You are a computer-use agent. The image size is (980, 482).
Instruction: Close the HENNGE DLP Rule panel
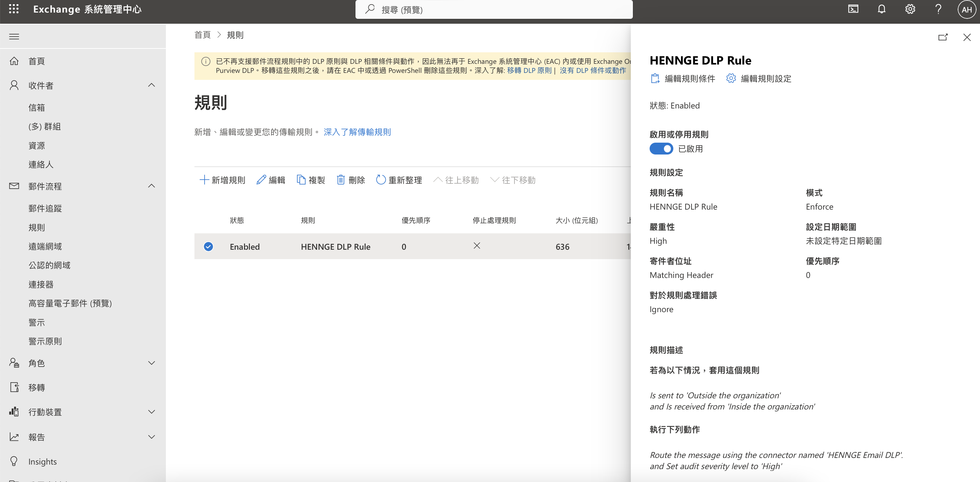pos(967,37)
